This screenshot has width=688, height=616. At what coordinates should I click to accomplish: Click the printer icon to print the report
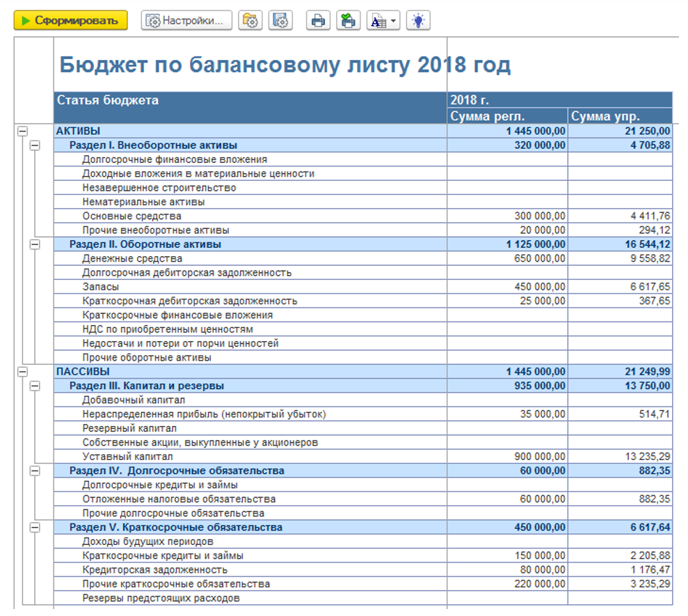pyautogui.click(x=318, y=21)
